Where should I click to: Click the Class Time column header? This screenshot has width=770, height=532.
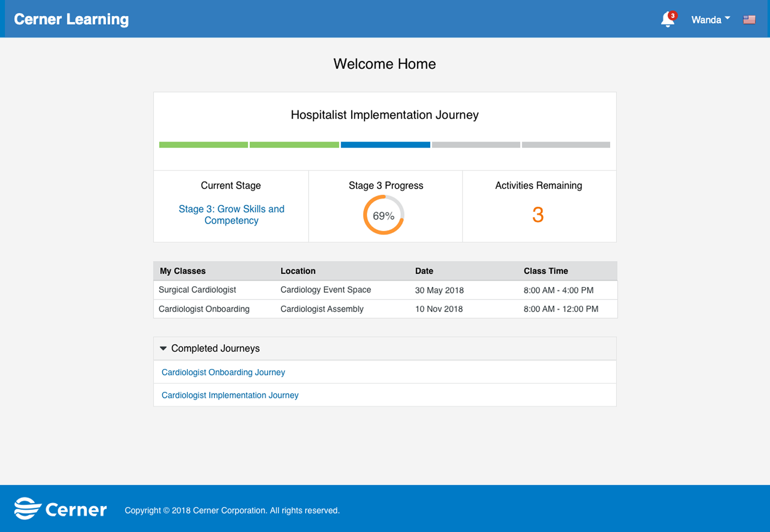point(546,271)
